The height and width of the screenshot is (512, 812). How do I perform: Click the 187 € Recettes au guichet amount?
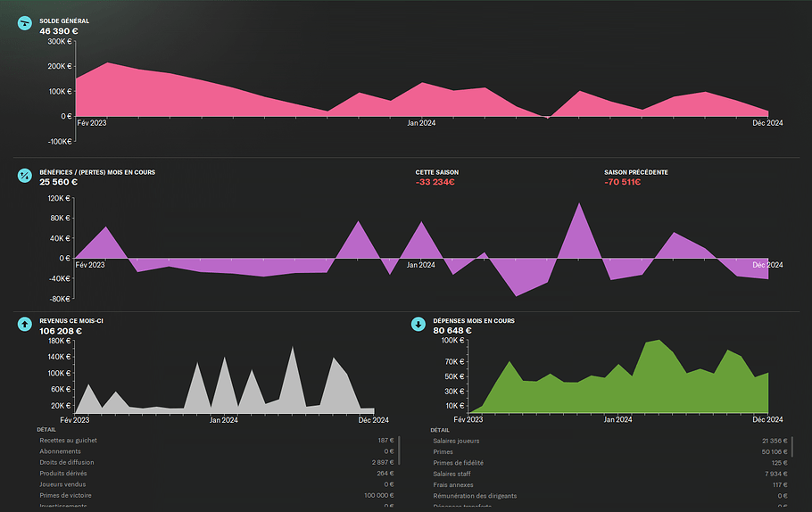point(385,441)
